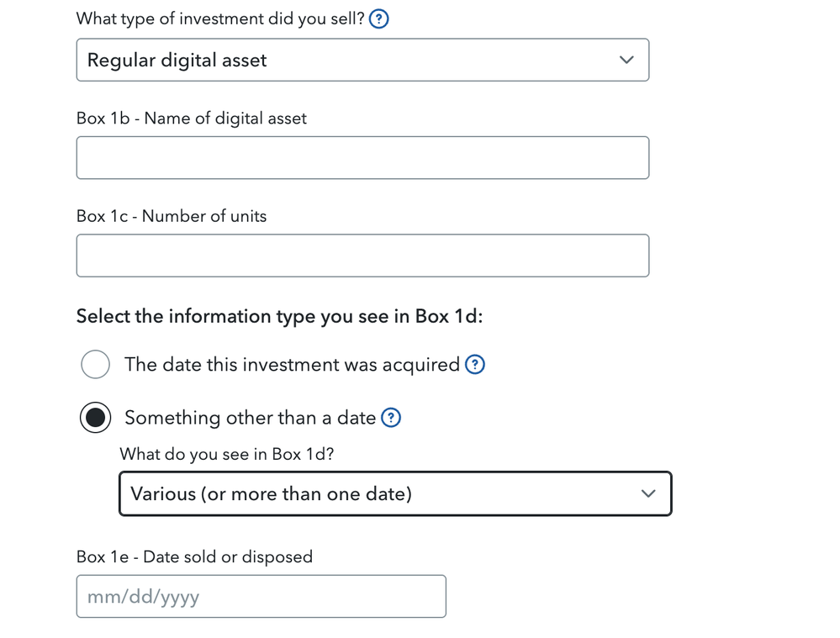840x638 pixels.
Task: Open the Various (or more than one date) dropdown
Action: coord(395,494)
